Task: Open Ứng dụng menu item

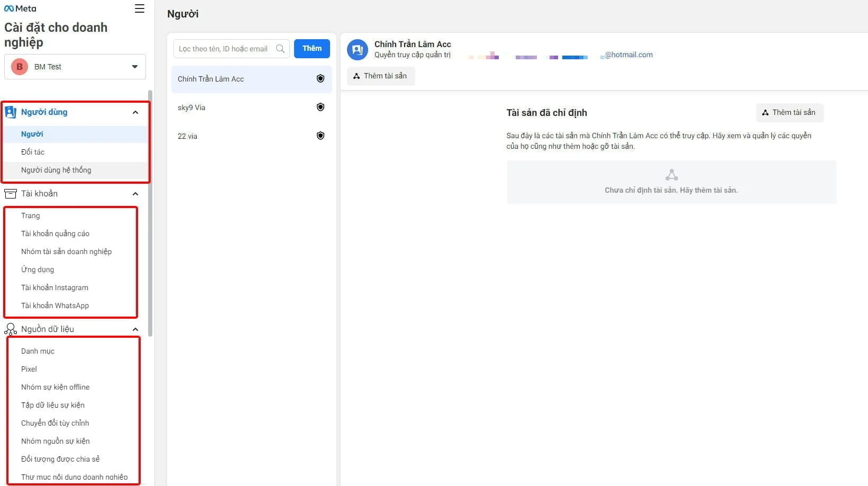Action: (x=38, y=269)
